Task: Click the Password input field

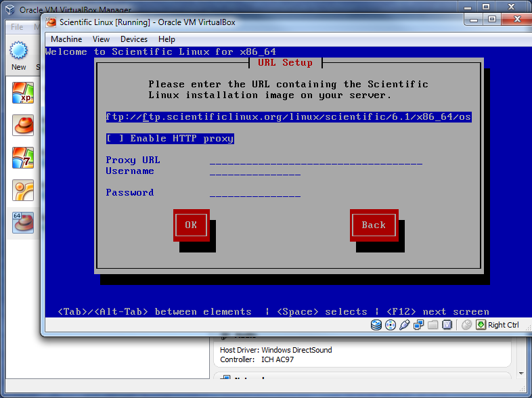Action: (x=255, y=193)
